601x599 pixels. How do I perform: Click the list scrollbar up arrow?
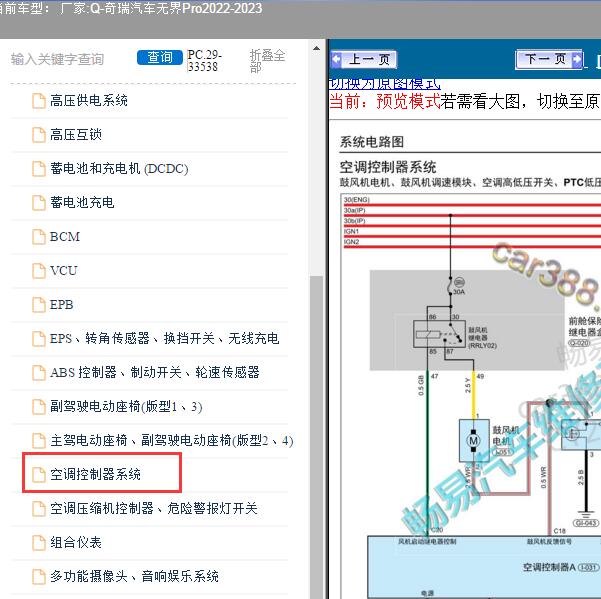pos(316,48)
